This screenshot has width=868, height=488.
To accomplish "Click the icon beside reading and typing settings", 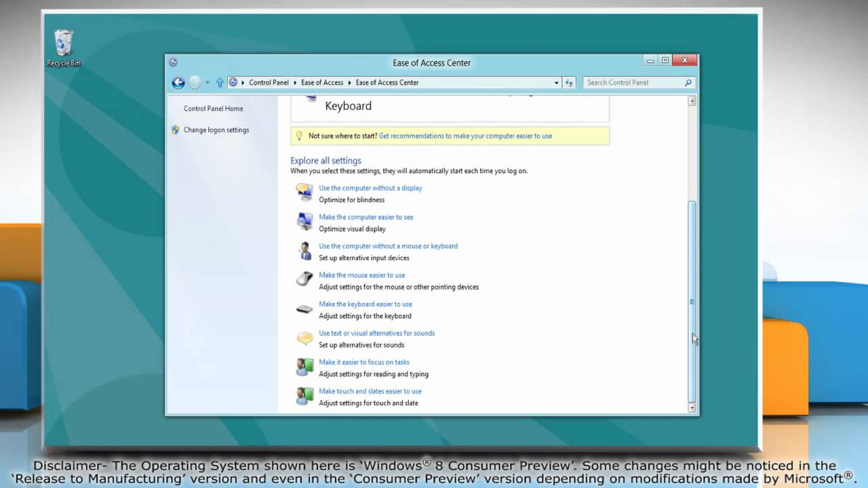I will tap(304, 367).
